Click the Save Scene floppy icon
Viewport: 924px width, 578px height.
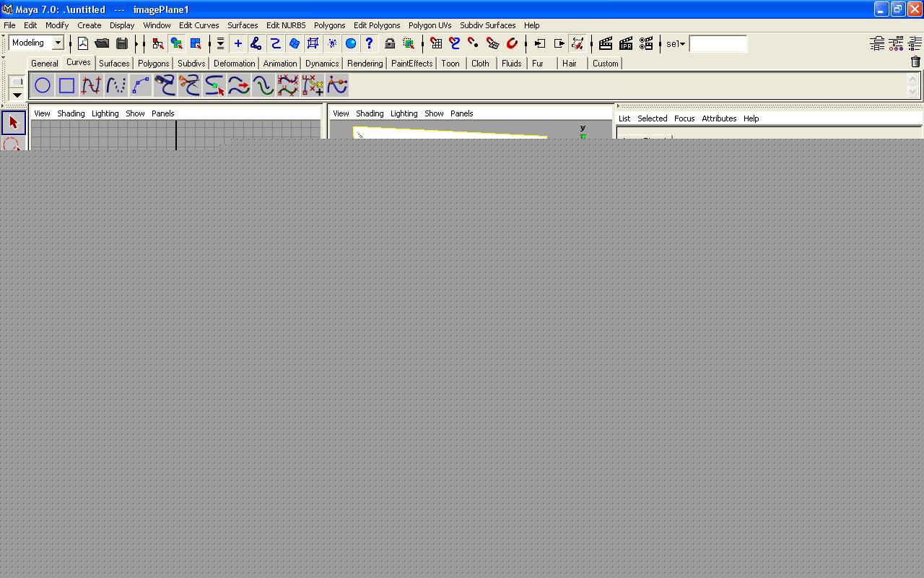pyautogui.click(x=122, y=43)
